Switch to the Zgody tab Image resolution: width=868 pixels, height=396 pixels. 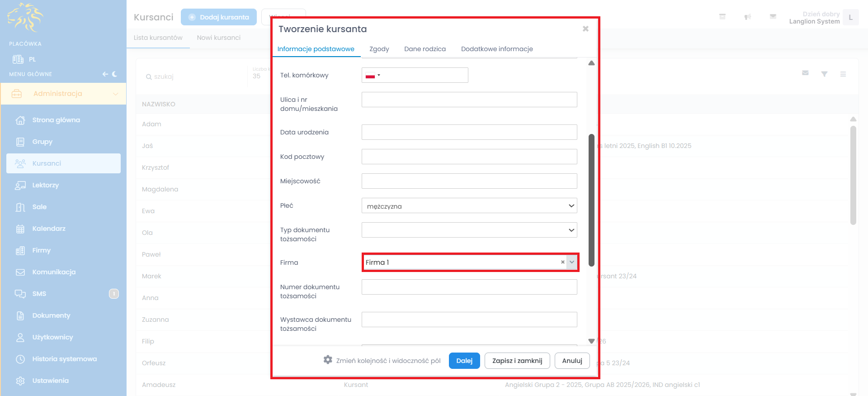pos(379,49)
